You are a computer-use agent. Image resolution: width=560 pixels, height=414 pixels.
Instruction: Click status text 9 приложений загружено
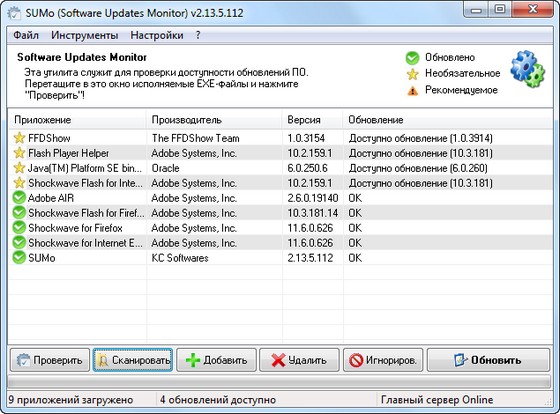pyautogui.click(x=70, y=400)
